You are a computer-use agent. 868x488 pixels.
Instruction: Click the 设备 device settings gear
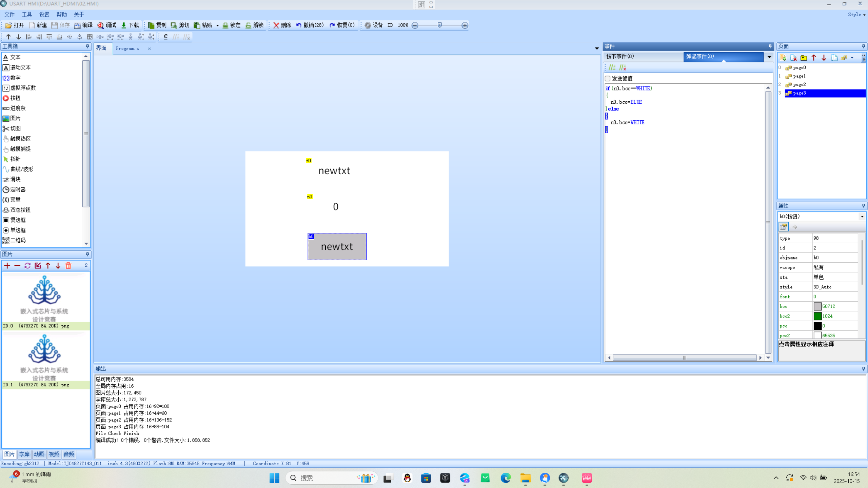(x=368, y=25)
